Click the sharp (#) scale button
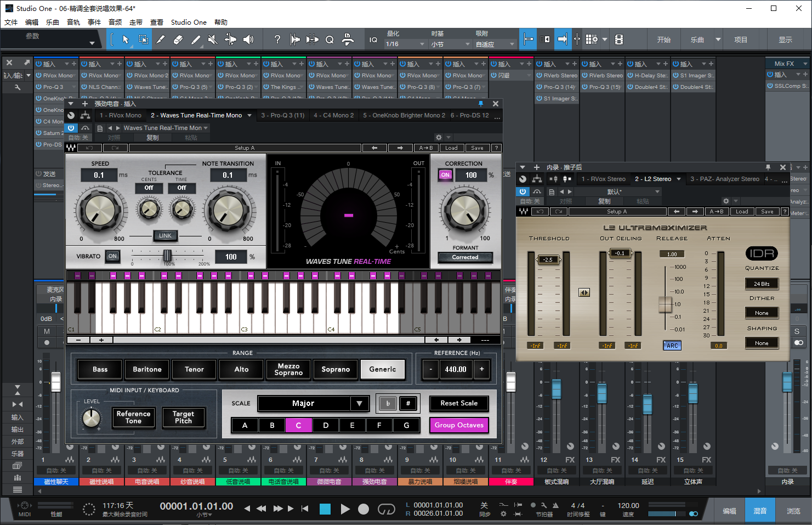 tap(408, 404)
